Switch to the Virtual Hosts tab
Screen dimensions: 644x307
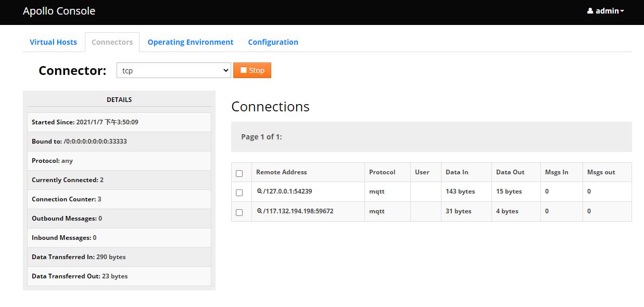[53, 42]
